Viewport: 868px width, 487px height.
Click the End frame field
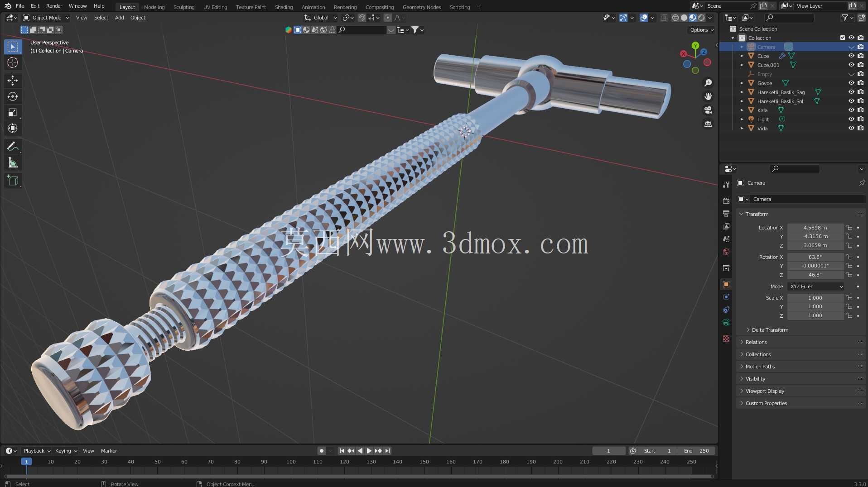click(696, 451)
